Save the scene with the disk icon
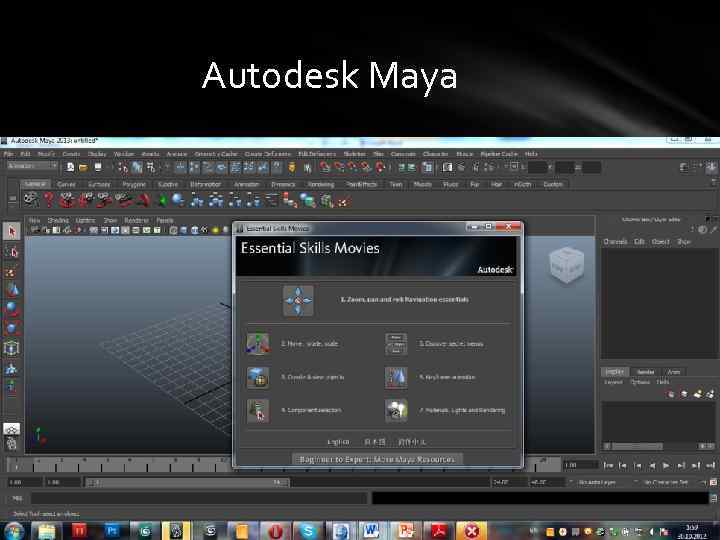720x540 pixels. tap(97, 168)
